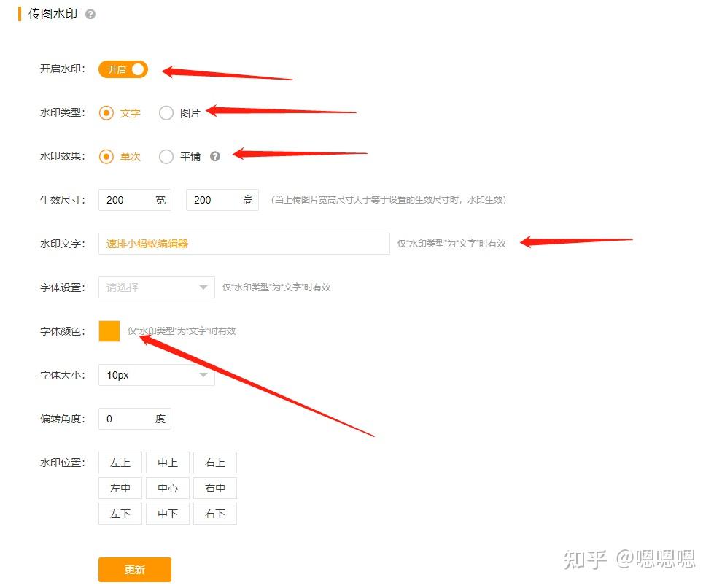
Task: Click the 生效尺寸 hint text in parentheses
Action: tap(389, 199)
